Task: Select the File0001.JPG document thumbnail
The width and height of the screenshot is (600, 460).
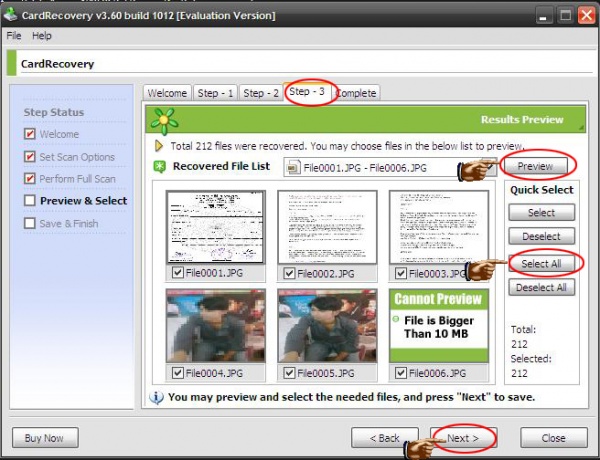Action: pyautogui.click(x=216, y=227)
